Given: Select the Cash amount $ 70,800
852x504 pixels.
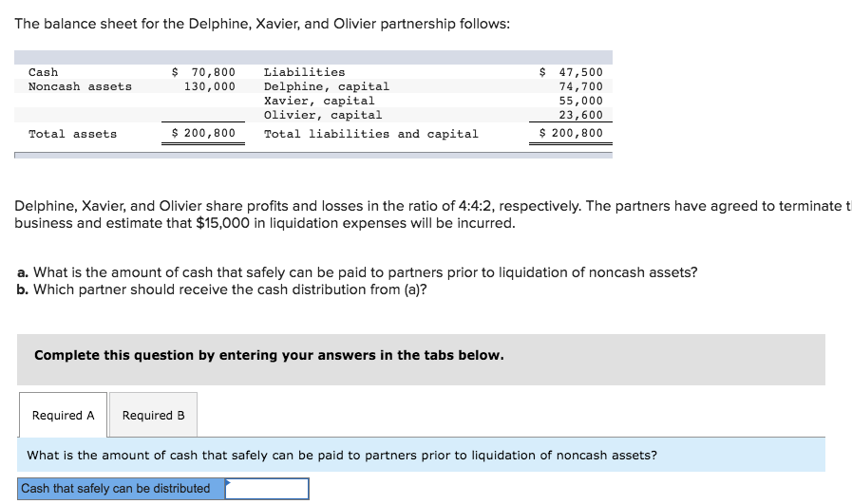Looking at the screenshot, I should 203,72.
